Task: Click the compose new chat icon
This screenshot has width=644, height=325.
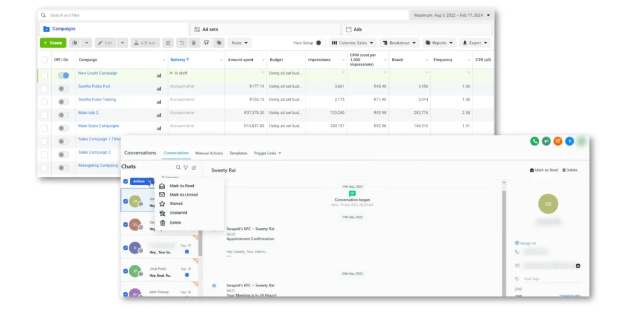Action: point(194,167)
